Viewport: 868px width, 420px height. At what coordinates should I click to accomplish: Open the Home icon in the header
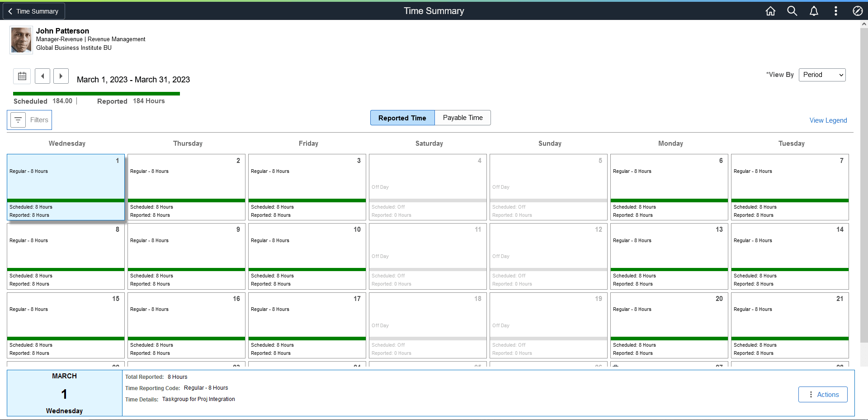tap(770, 11)
